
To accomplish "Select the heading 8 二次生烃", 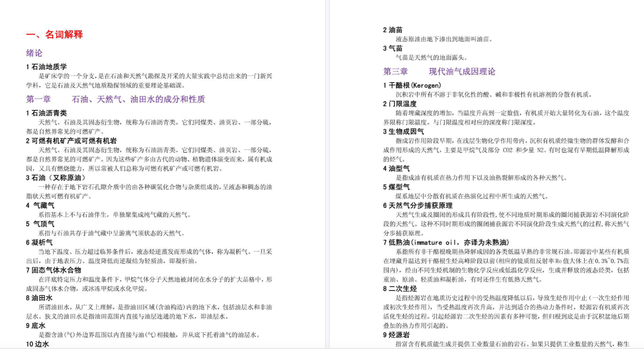I will 400,289.
